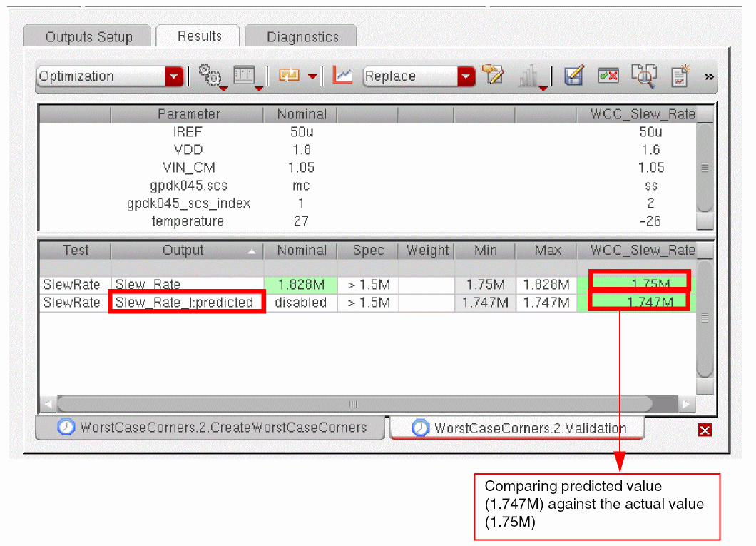This screenshot has width=756, height=546.
Task: Click the notepad edit with pencil icon
Action: click(573, 76)
